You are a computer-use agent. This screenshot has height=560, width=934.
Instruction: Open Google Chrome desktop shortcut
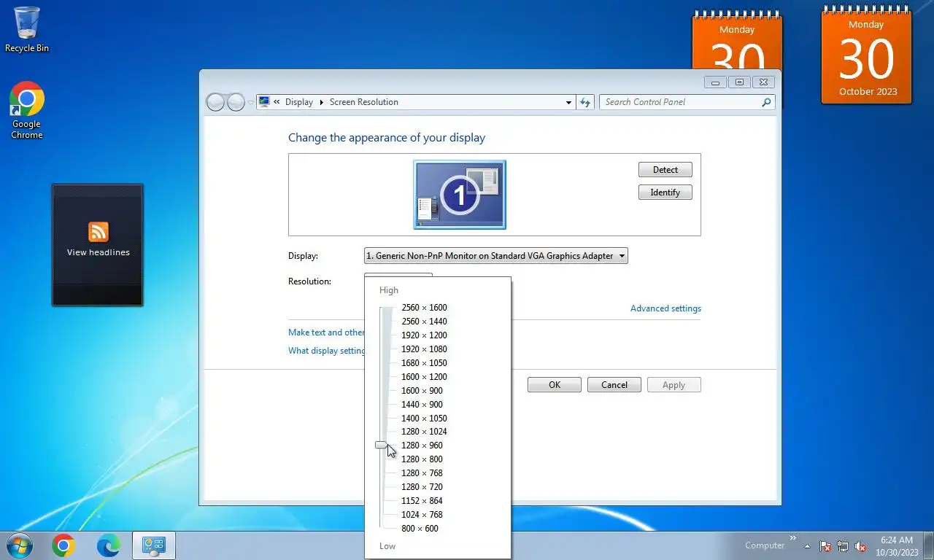[x=27, y=110]
